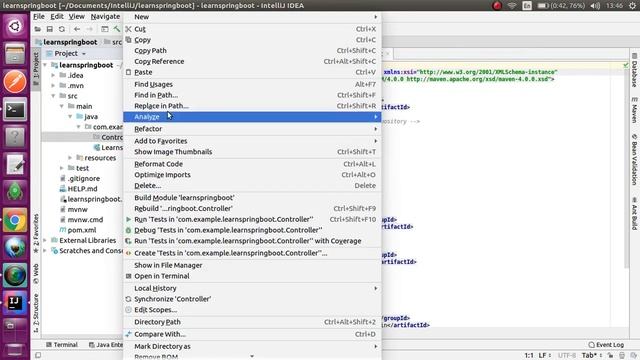640x360 pixels.
Task: Expand the test folder
Action: tap(62, 168)
